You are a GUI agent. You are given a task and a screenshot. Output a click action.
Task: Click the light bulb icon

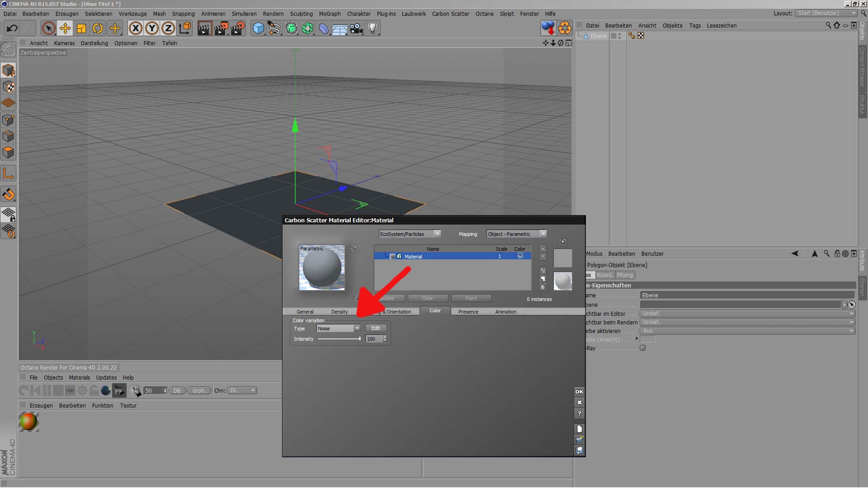point(373,28)
